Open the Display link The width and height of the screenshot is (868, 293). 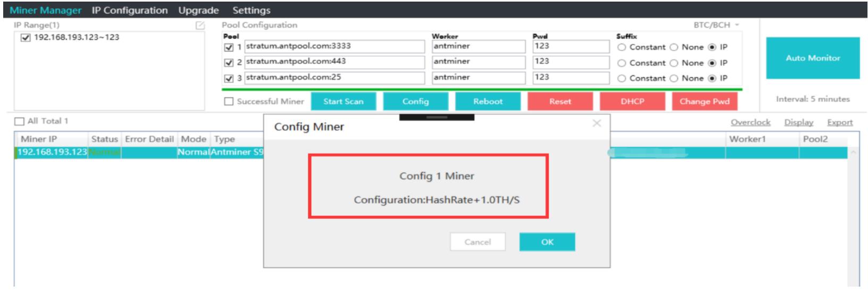(799, 122)
